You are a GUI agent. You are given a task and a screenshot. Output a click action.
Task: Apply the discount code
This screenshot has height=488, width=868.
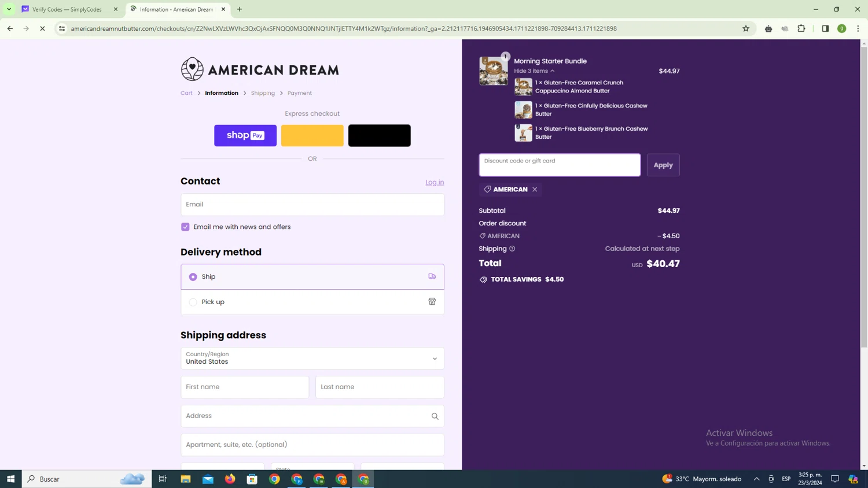click(x=663, y=165)
